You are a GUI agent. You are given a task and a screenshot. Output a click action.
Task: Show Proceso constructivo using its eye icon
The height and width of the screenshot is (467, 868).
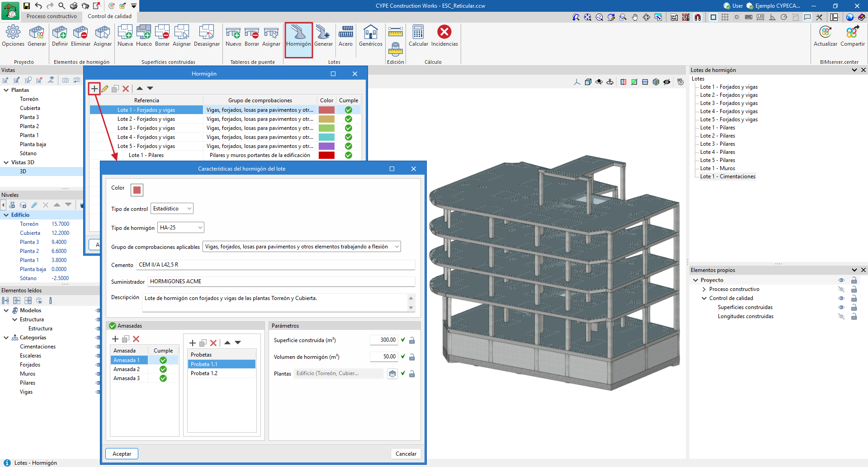tap(841, 289)
